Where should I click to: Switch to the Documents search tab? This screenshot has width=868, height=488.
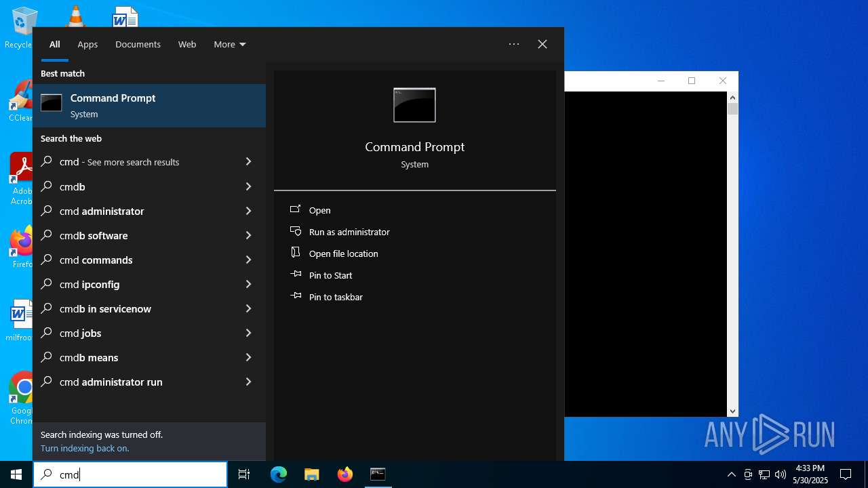[138, 44]
